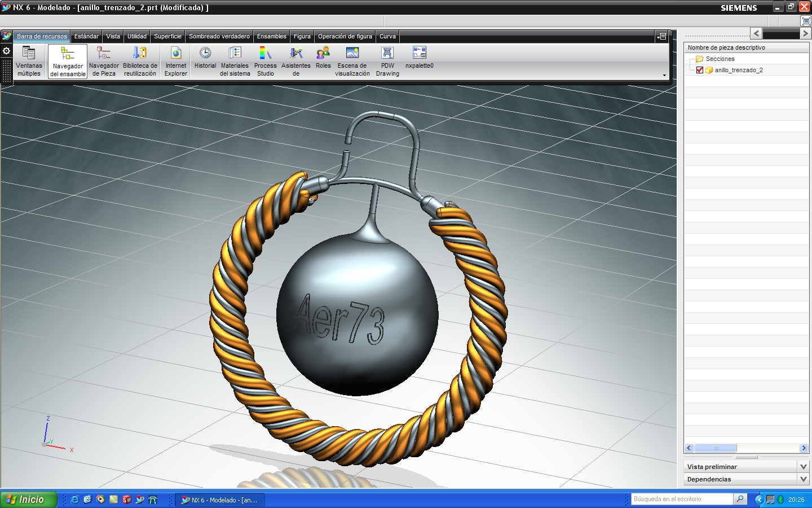Viewport: 812px width, 508px height.
Task: Expand the Dependencias section
Action: point(804,479)
